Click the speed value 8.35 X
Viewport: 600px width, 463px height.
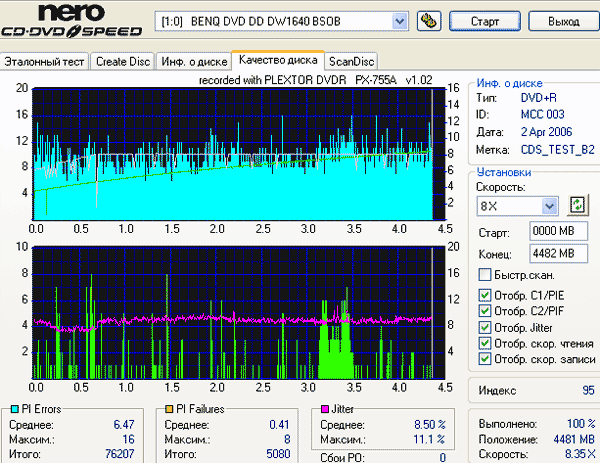(580, 454)
